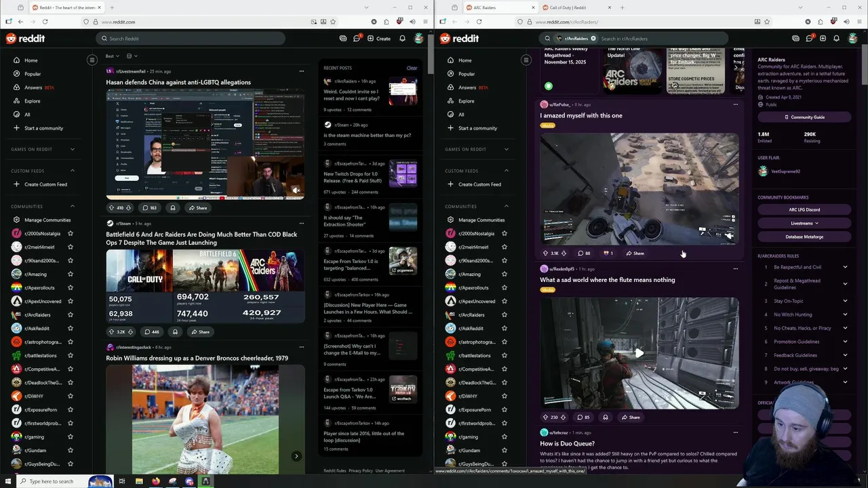Collapse sidebar with hamburger button in right window
This screenshot has width=868, height=488.
526,60
